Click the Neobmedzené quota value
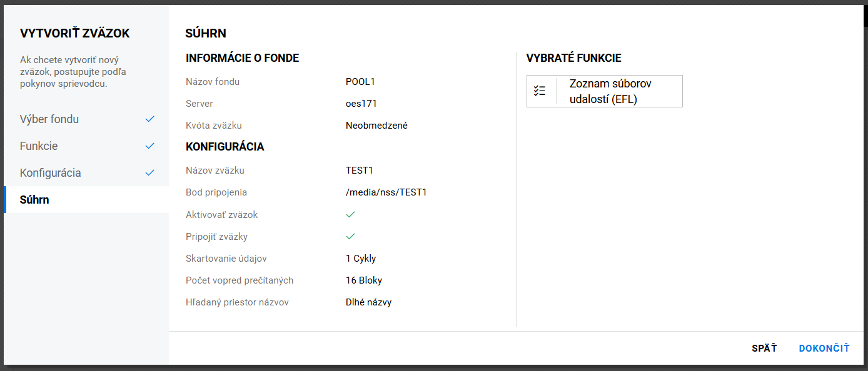This screenshot has height=371, width=868. coord(376,126)
